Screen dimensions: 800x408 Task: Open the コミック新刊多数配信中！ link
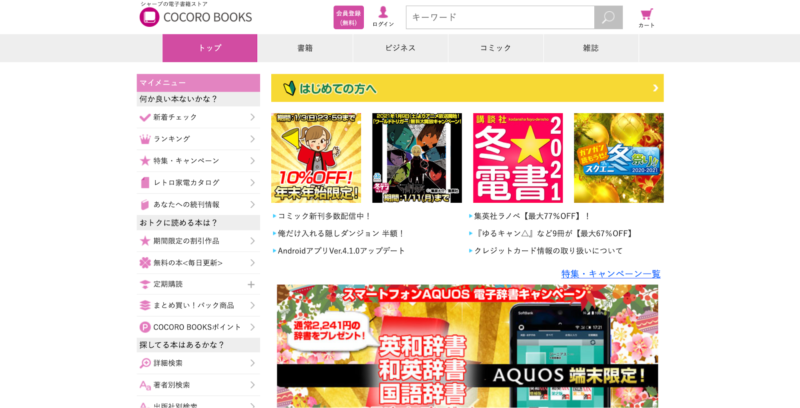[x=324, y=216]
